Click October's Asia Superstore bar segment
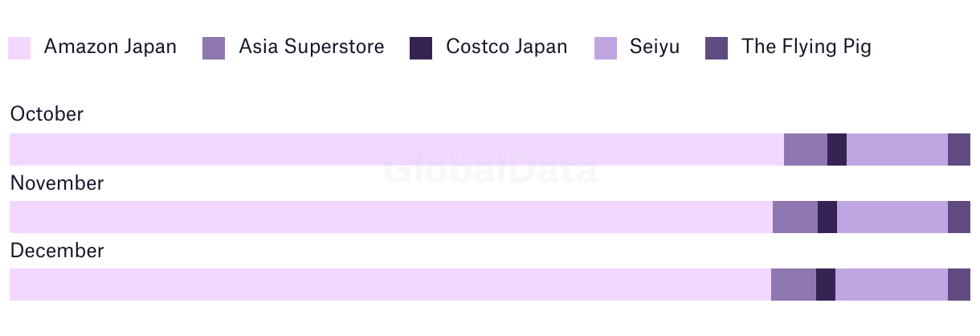The width and height of the screenshot is (980, 336). coord(806,150)
